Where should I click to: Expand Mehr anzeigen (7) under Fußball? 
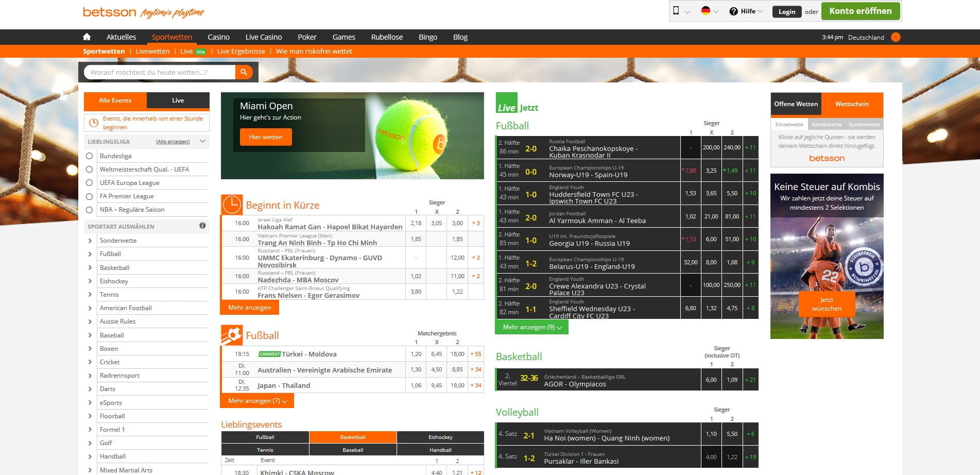(257, 401)
